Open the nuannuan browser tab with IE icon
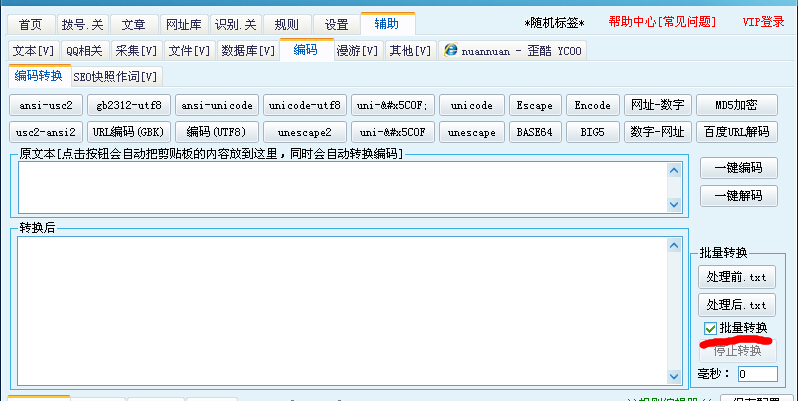The height and width of the screenshot is (401, 798). (512, 51)
